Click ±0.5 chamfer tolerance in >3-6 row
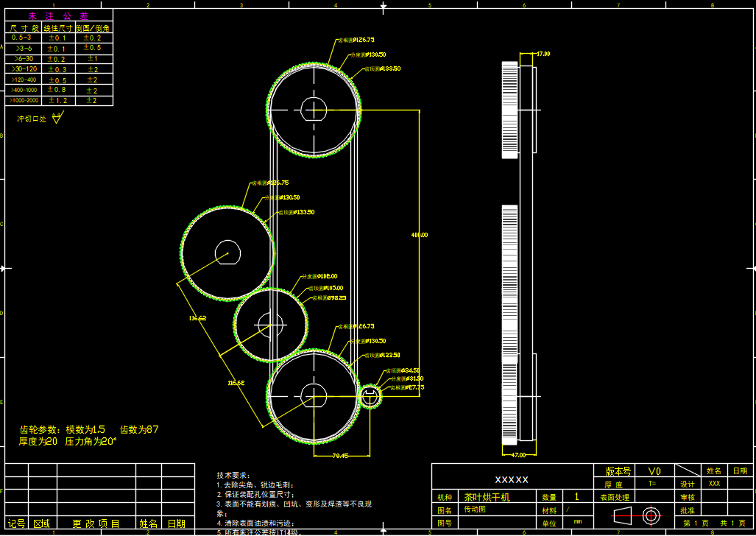This screenshot has height=536, width=756. 92,48
